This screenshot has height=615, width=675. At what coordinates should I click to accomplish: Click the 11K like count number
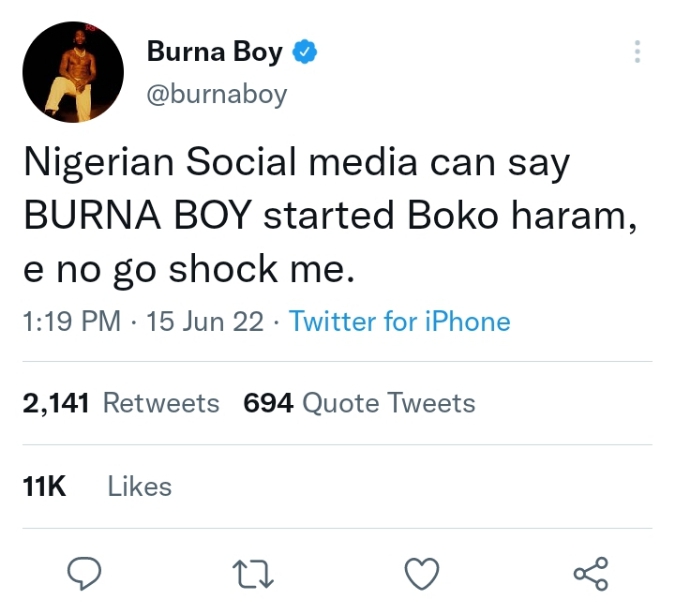click(44, 486)
